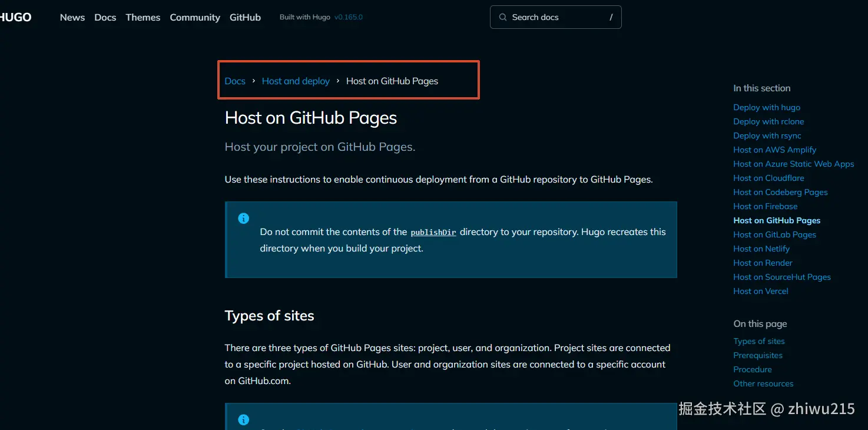Click the Built with Hugo label
Image resolution: width=868 pixels, height=430 pixels.
[x=305, y=17]
